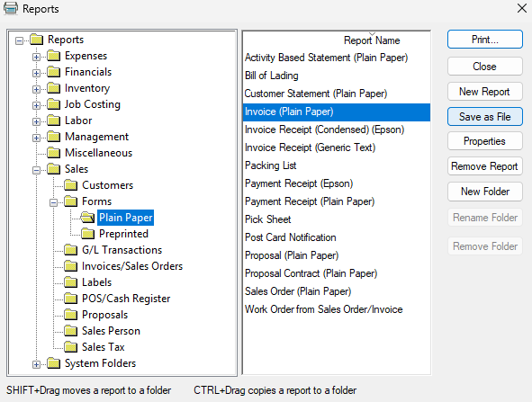Click the Labels folder icon
The width and height of the screenshot is (532, 402).
[x=71, y=282]
